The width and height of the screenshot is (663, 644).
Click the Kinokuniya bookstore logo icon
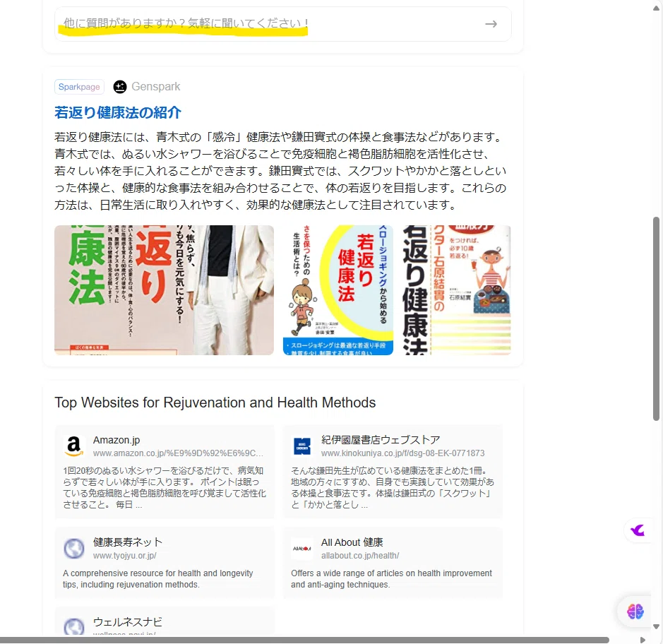coord(302,446)
